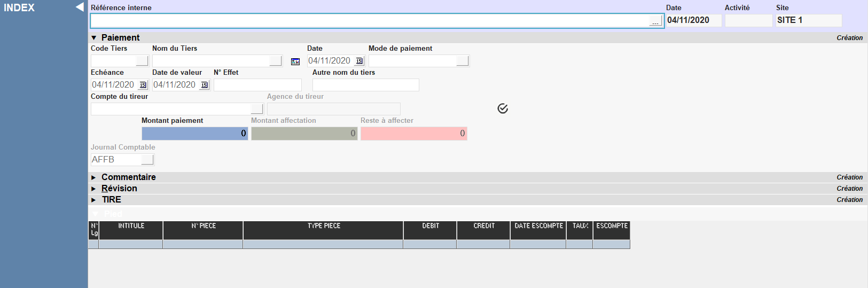Click the blue grid icon beside Nom du Tiers

click(295, 61)
